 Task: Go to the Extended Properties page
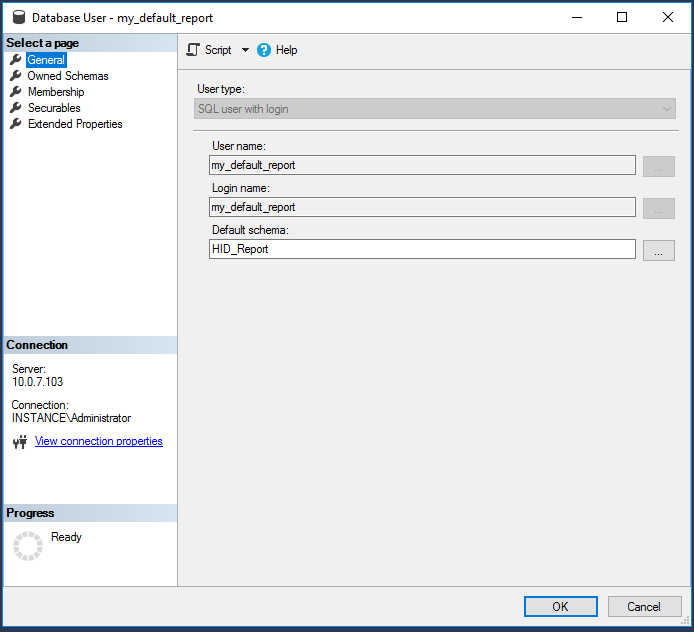(75, 124)
